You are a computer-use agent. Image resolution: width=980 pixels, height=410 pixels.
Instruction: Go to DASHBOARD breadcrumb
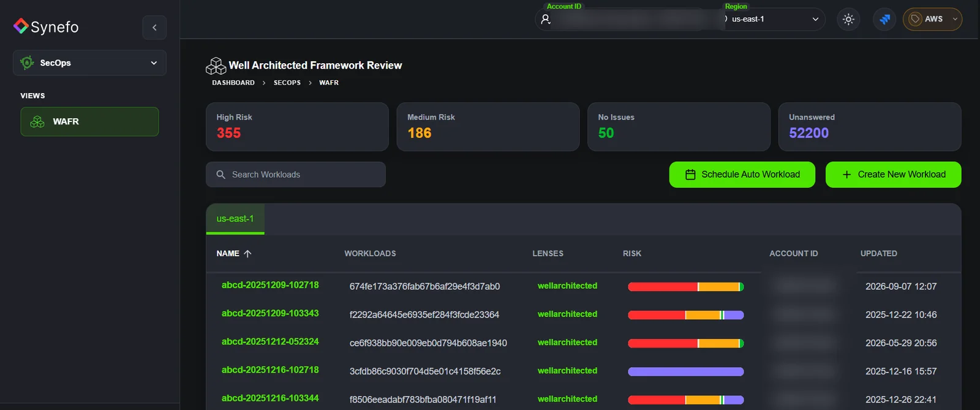pos(233,83)
